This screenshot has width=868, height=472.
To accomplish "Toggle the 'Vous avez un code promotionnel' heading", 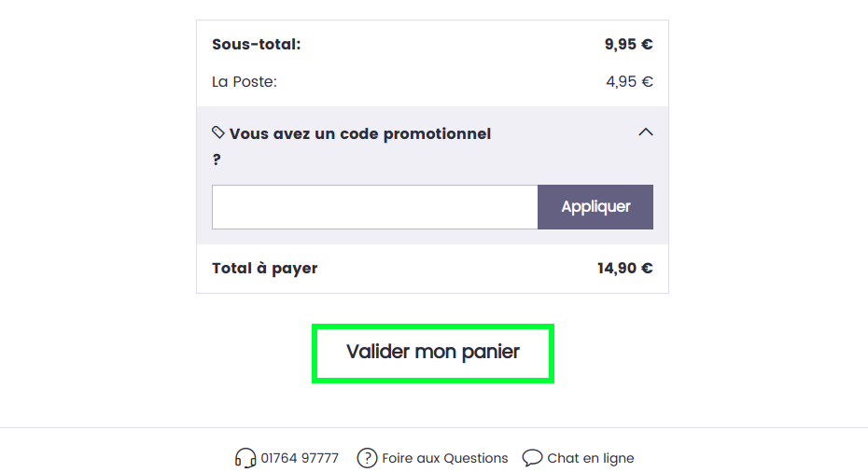I will pyautogui.click(x=360, y=134).
